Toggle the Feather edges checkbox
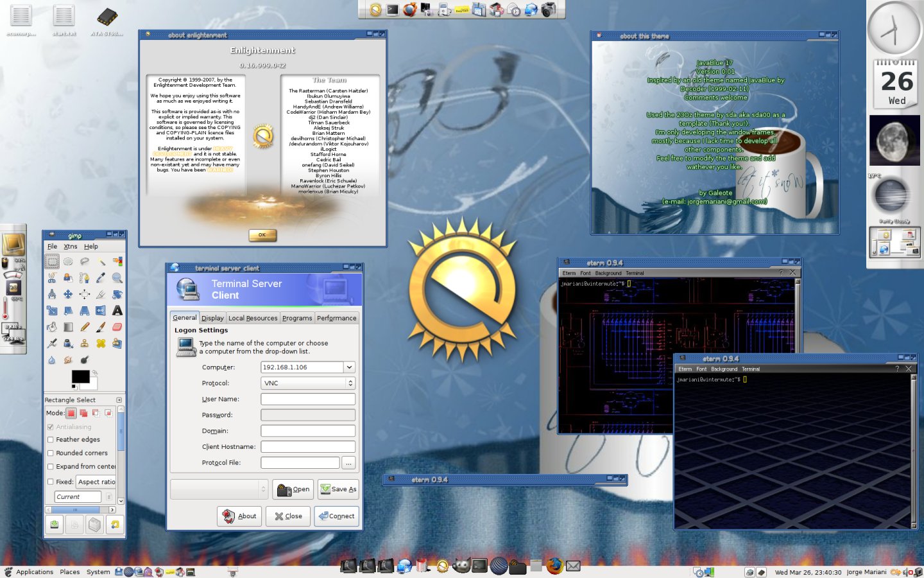The width and height of the screenshot is (924, 578). (50, 440)
